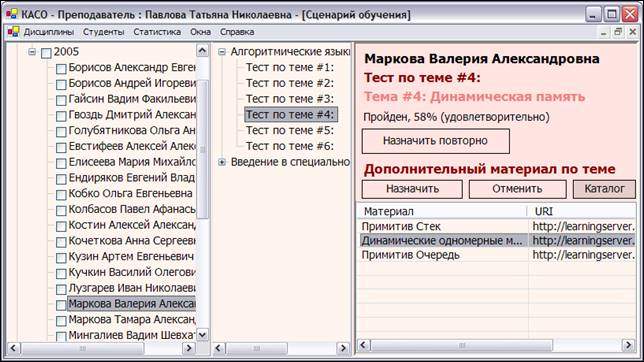This screenshot has height=362, width=644.
Task: Click the Материал column header
Action: pyautogui.click(x=442, y=211)
